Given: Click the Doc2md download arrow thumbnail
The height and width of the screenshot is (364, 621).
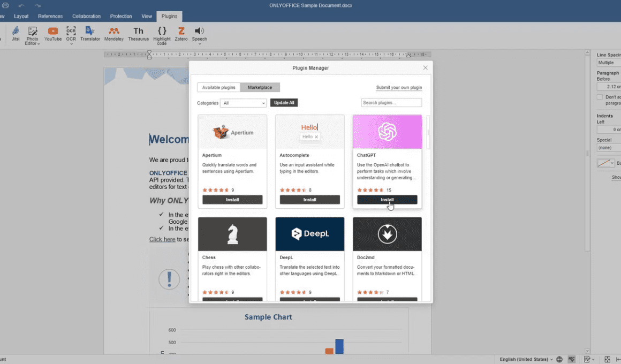Looking at the screenshot, I should pyautogui.click(x=388, y=234).
